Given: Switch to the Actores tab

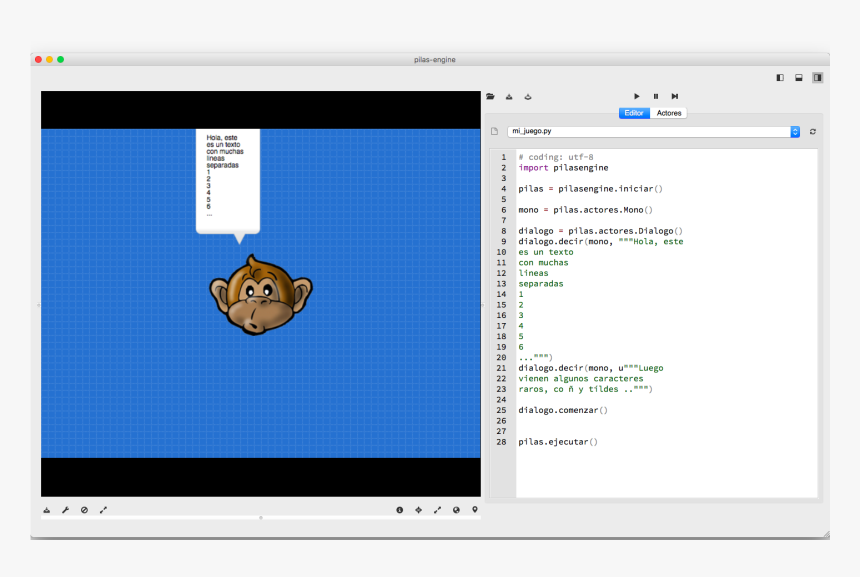Looking at the screenshot, I should coord(669,113).
